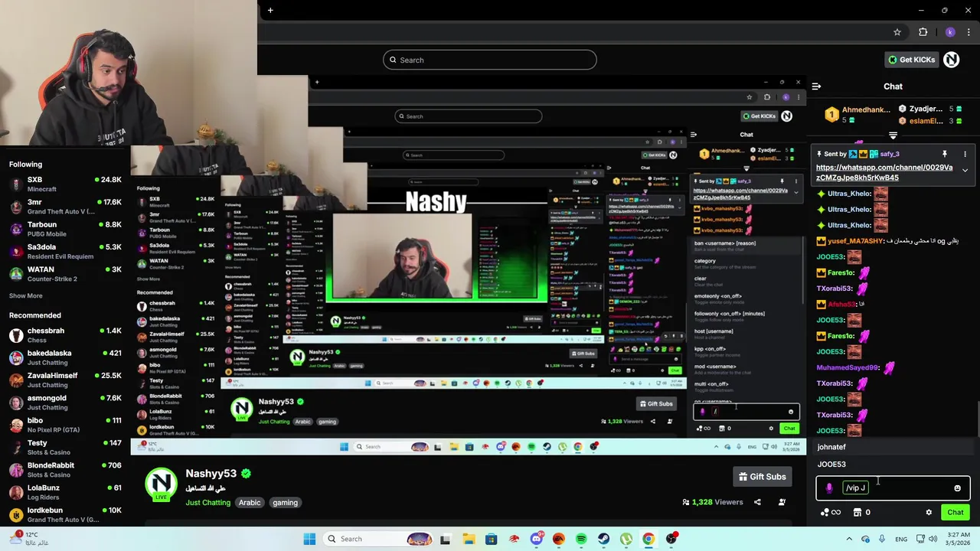Open recommended channel Testy
This screenshot has height=551, width=980.
[65, 447]
